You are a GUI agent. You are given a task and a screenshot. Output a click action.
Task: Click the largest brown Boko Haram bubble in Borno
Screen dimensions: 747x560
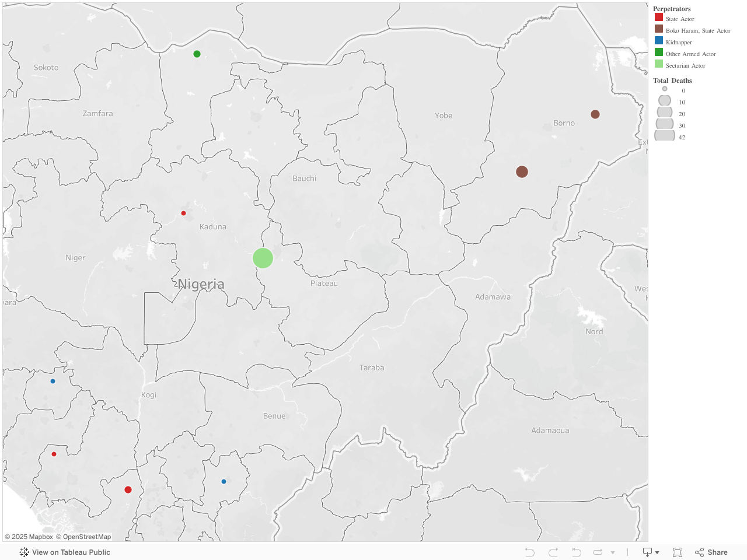[522, 171]
